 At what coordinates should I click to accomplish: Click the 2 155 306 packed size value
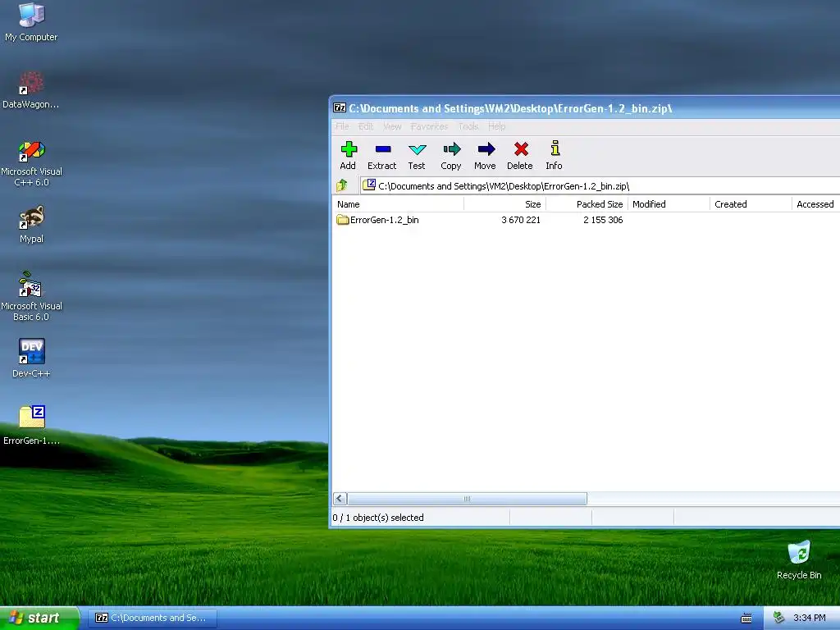[x=603, y=220]
